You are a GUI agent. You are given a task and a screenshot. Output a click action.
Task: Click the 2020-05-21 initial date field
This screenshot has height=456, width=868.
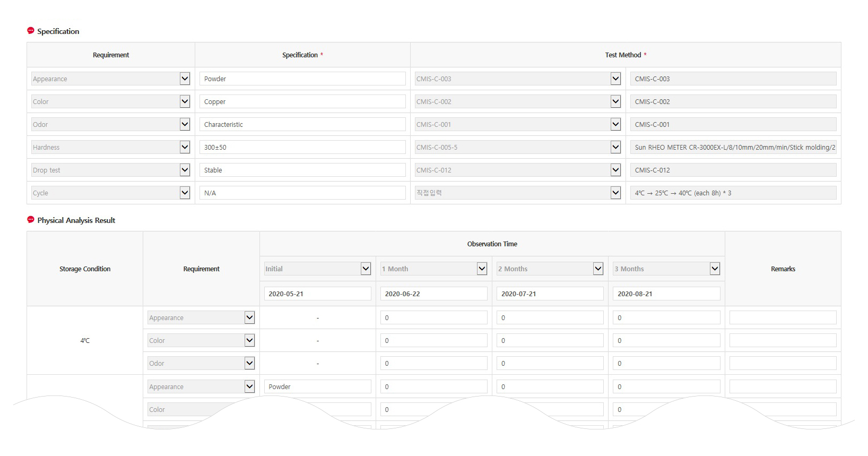point(317,294)
